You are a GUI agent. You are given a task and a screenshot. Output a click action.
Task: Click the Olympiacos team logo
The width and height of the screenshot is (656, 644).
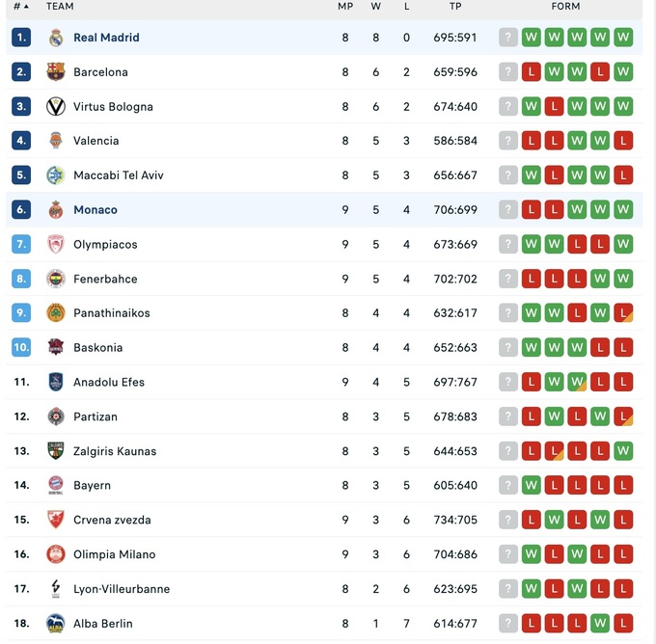(56, 245)
